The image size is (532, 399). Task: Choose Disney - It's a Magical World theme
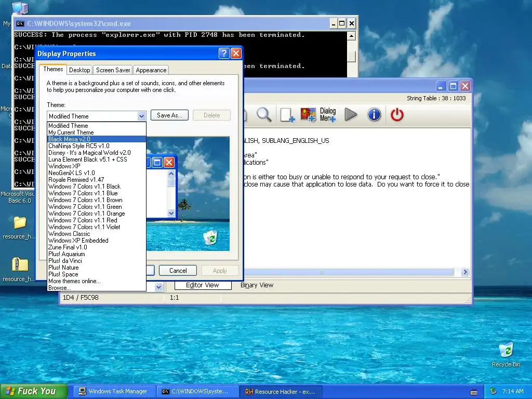click(x=96, y=153)
